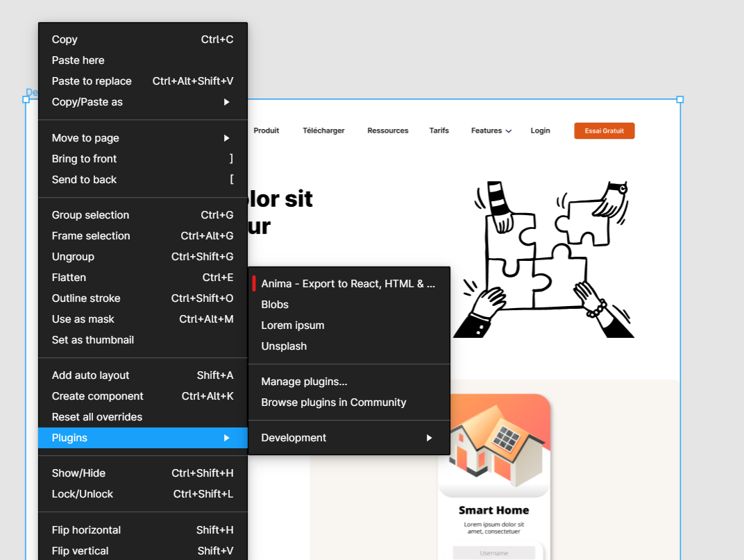Open the highlighted Plugins submenu item
Screen dimensions: 744x560
click(x=143, y=438)
